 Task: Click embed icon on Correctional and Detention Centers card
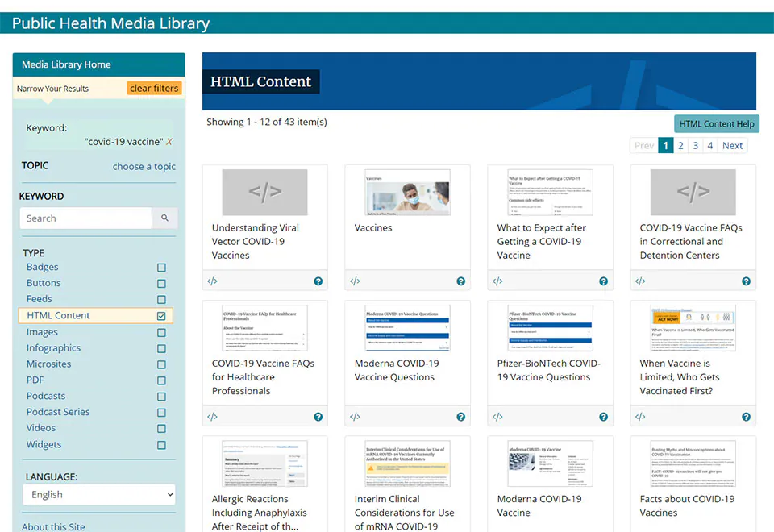point(639,281)
